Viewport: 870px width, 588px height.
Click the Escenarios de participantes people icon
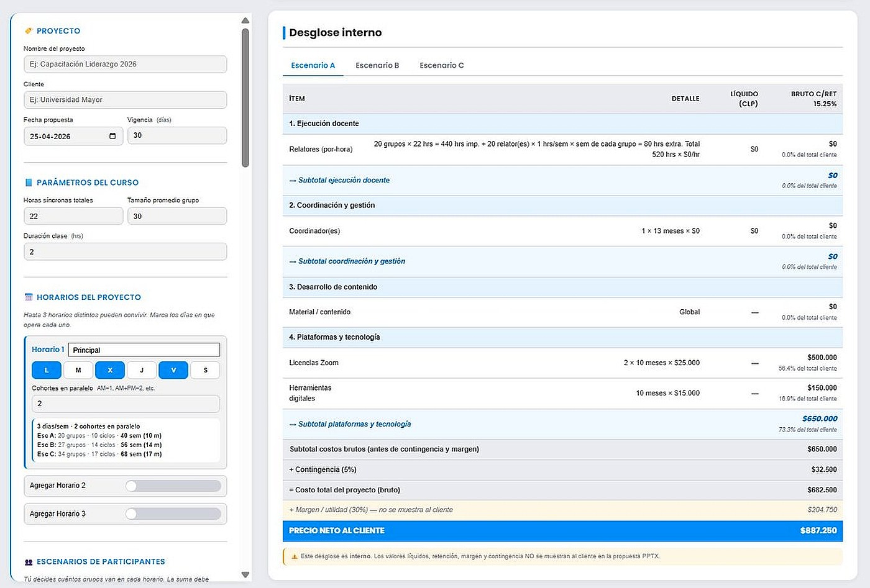[28, 562]
